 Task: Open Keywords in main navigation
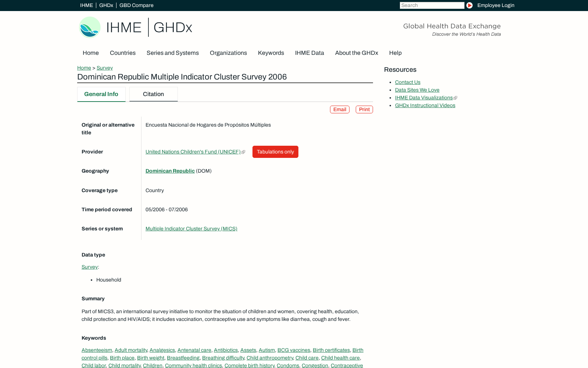coord(271,53)
